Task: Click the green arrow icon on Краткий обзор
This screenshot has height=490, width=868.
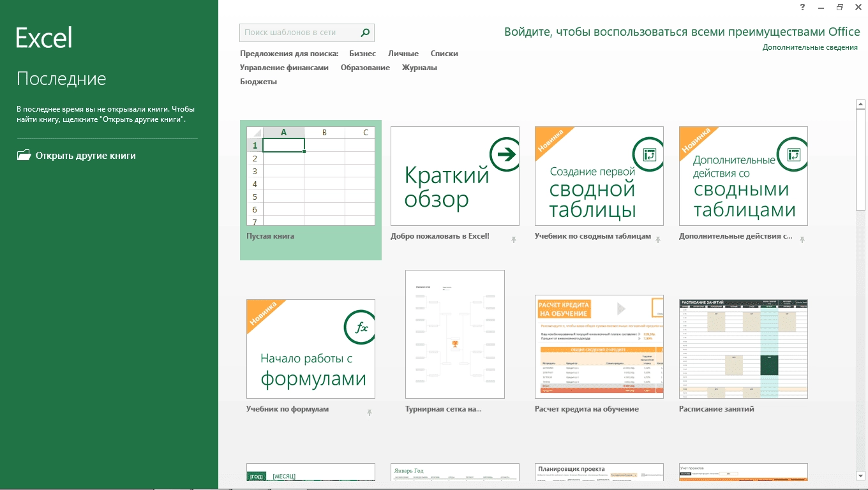Action: pyautogui.click(x=505, y=154)
